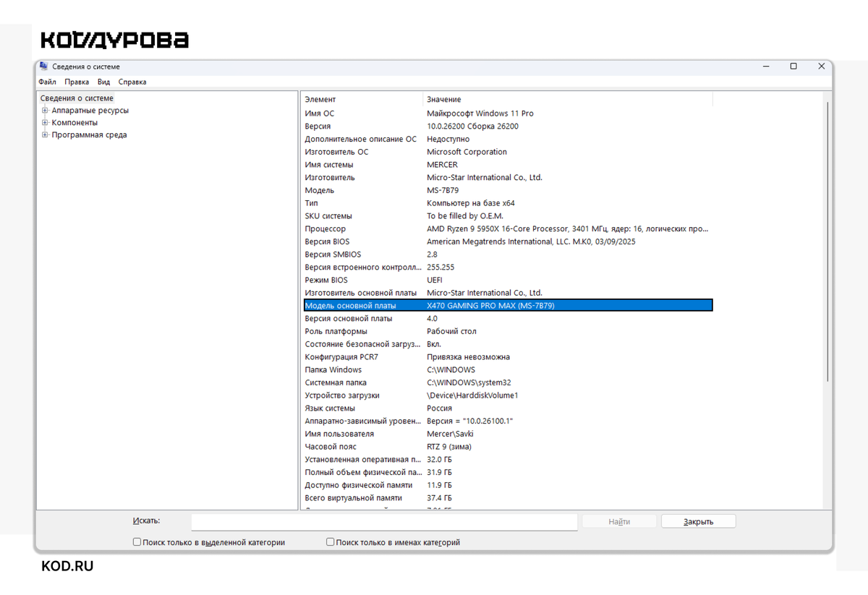This screenshot has height=595, width=868.
Task: Close the Сведения о системе window
Action: click(822, 66)
